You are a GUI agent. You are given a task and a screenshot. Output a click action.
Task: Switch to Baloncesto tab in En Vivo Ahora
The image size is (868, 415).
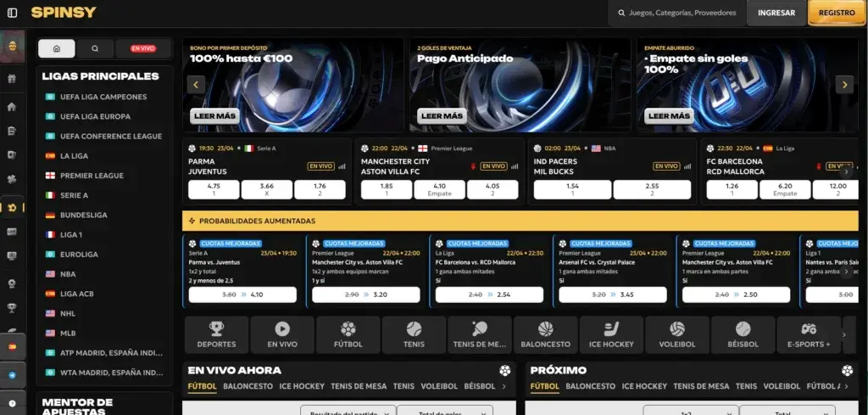(248, 386)
